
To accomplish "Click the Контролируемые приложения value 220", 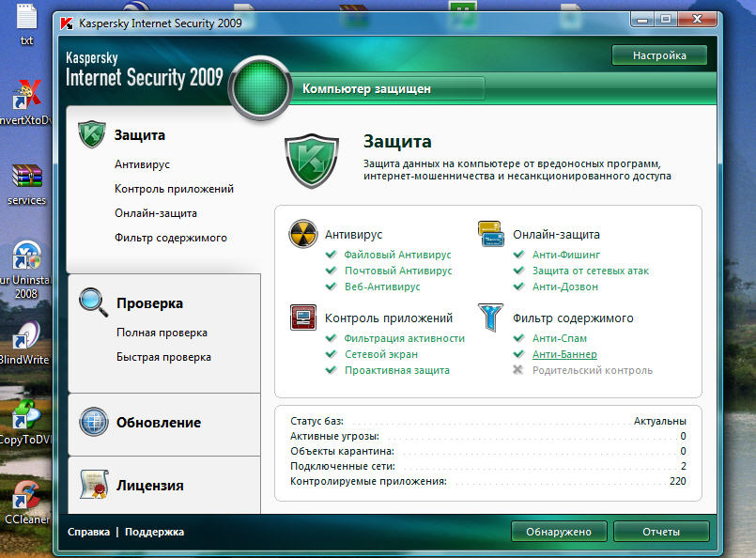I will click(x=677, y=481).
